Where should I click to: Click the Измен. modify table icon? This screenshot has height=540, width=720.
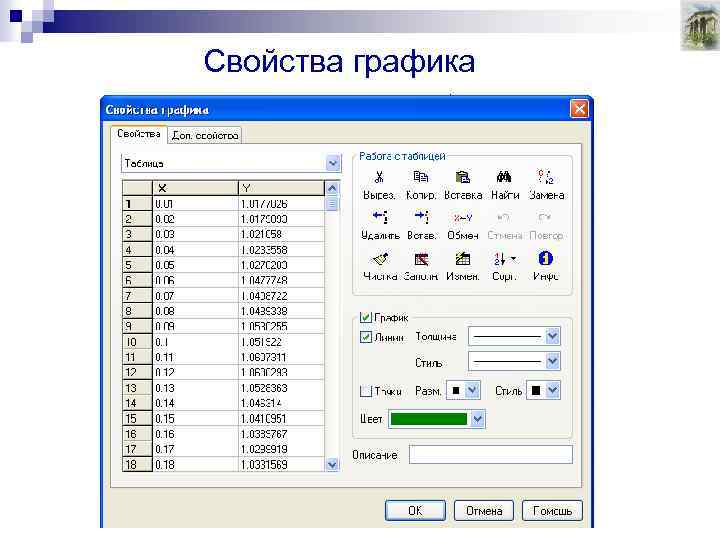[x=462, y=259]
